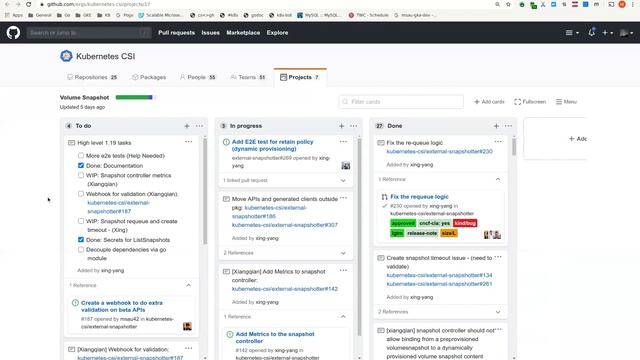640x360 pixels.
Task: Expand 2 References under Move APIs card
Action: click(343, 253)
